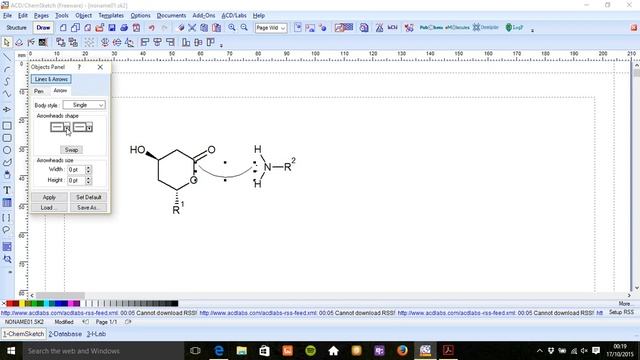Viewport: 640px width, 360px height.
Task: Open PubChem search toolbar button
Action: click(431, 28)
